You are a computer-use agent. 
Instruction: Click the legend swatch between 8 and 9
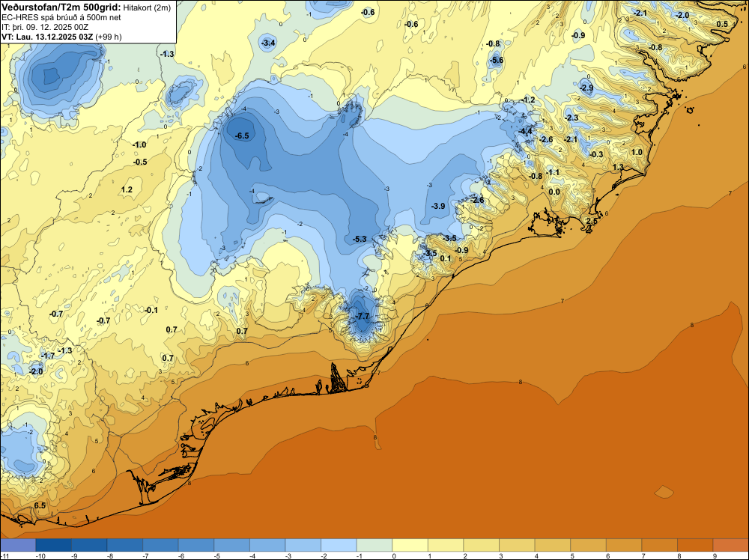[695, 545]
